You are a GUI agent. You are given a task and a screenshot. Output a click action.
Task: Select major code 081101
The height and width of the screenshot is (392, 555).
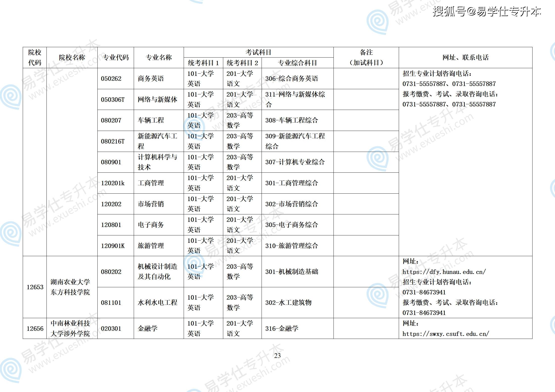(116, 303)
